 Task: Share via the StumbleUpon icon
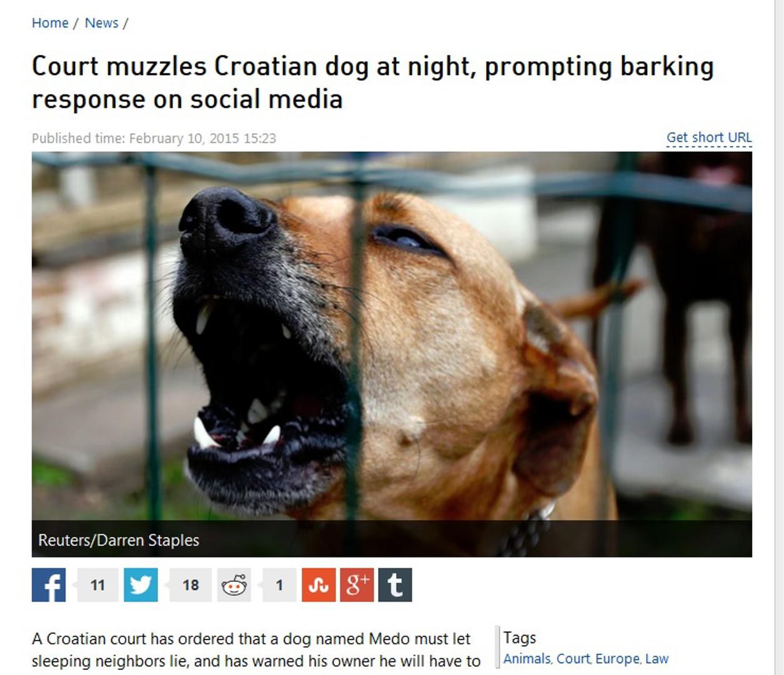click(319, 585)
